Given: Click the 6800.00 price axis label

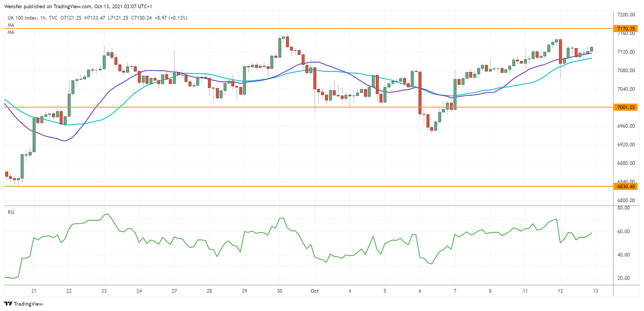Looking at the screenshot, I should [x=626, y=200].
